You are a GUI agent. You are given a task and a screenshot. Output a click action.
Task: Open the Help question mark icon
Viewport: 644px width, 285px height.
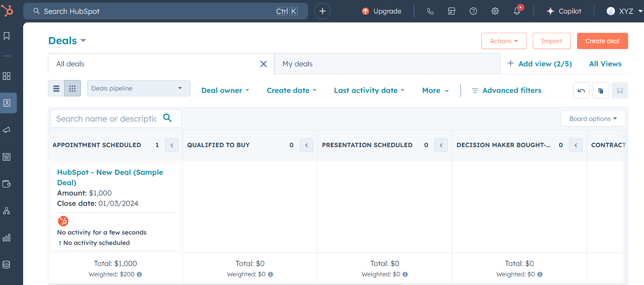tap(473, 11)
